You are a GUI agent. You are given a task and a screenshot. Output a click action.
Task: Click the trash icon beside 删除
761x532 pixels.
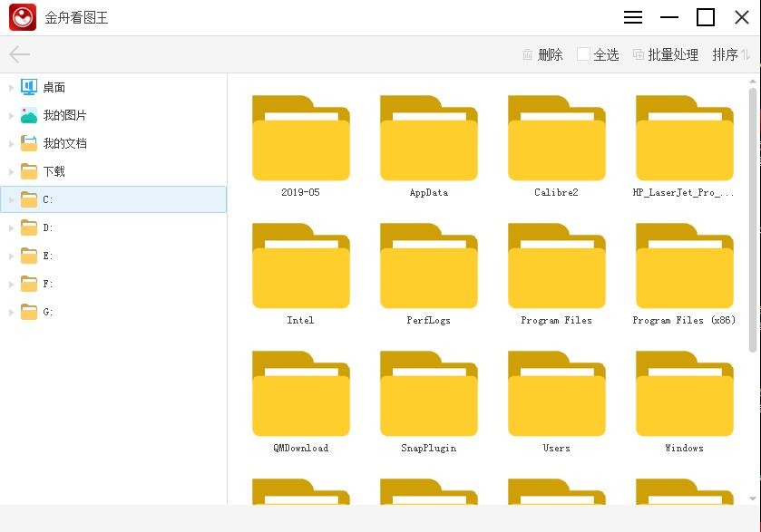527,54
